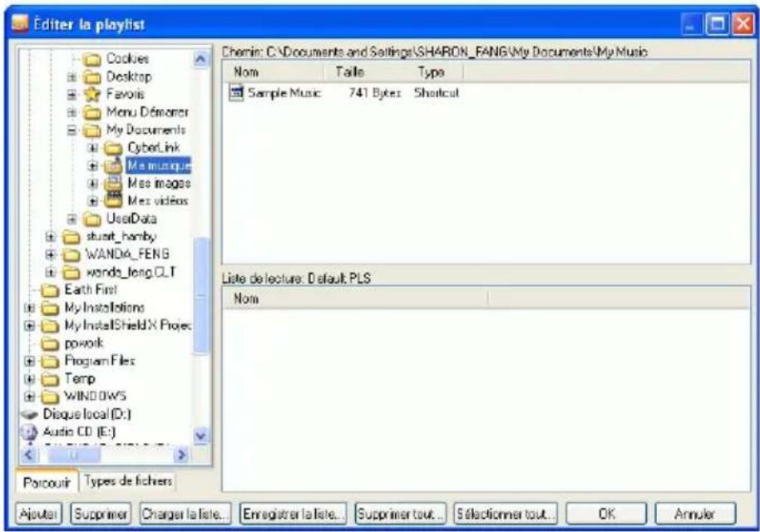The width and height of the screenshot is (760, 532).
Task: Click the WANDA_FENG folder icon
Action: (x=72, y=254)
